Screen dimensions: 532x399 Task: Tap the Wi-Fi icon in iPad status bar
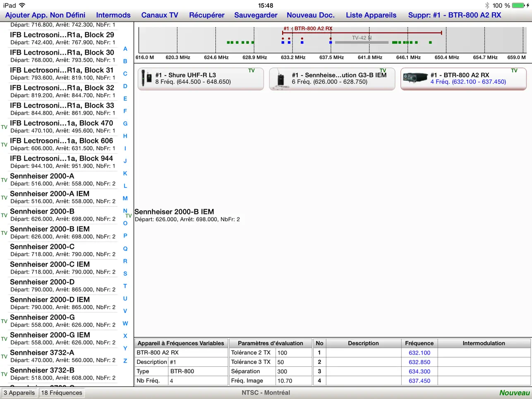tap(22, 5)
